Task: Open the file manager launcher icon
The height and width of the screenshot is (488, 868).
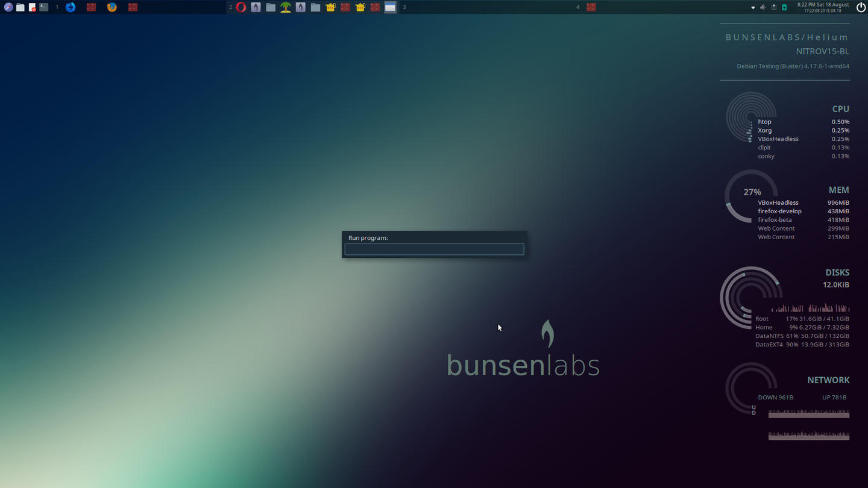Action: click(20, 7)
